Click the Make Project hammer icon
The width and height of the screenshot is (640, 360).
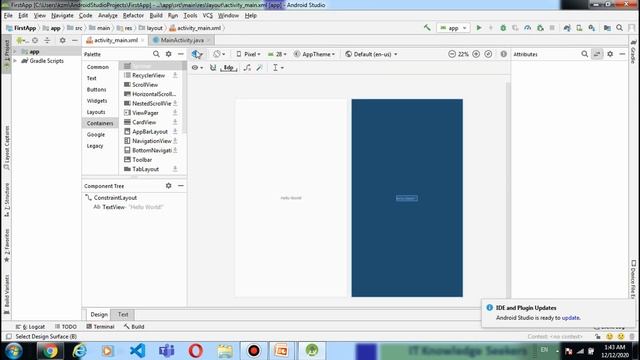[x=427, y=28]
